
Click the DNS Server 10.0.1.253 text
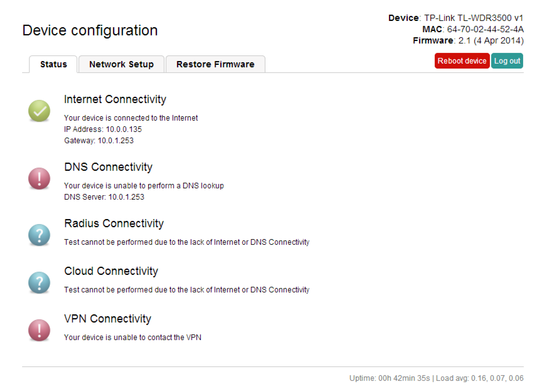click(x=104, y=197)
